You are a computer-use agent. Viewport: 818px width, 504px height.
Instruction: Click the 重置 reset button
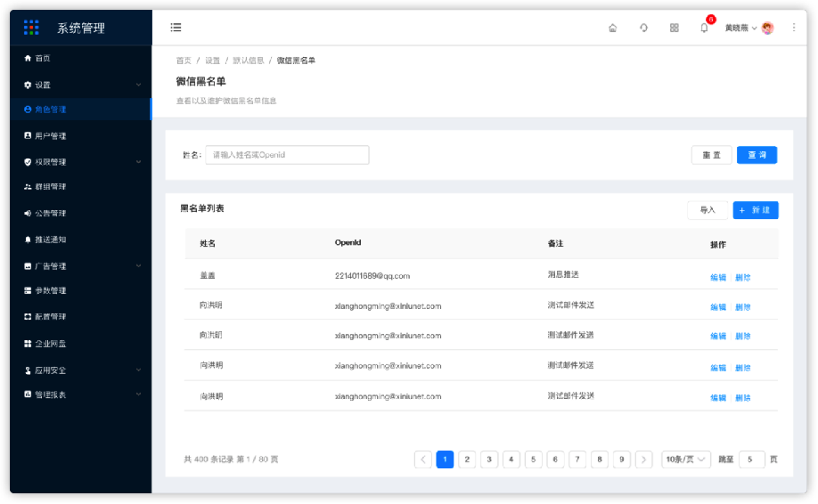tap(712, 155)
